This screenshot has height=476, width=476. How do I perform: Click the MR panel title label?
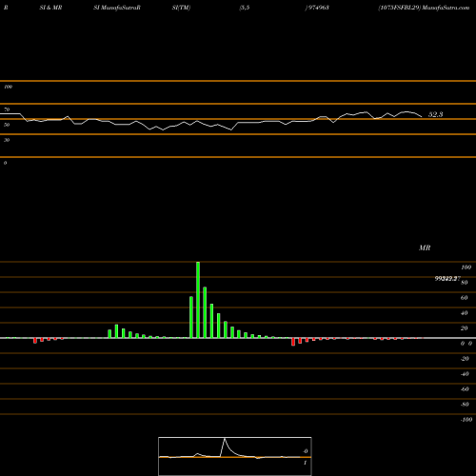[425, 248]
